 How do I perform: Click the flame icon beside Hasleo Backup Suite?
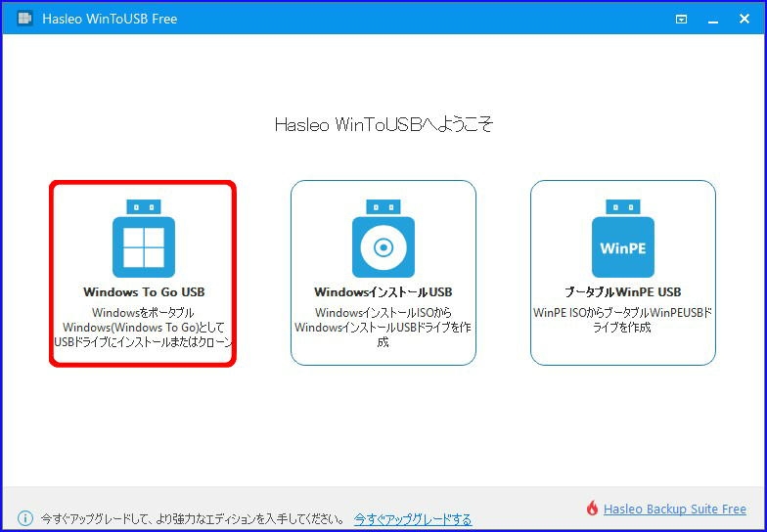(x=593, y=509)
